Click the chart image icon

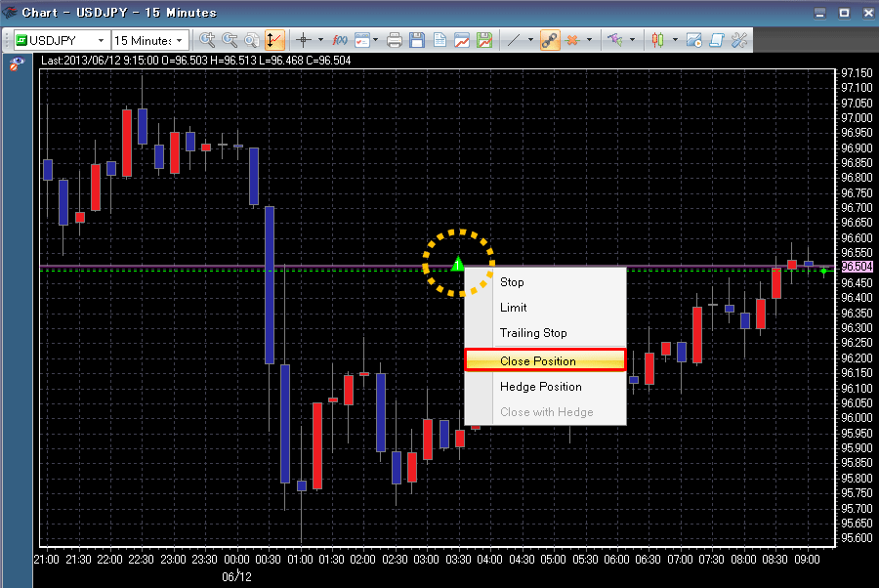coord(462,40)
